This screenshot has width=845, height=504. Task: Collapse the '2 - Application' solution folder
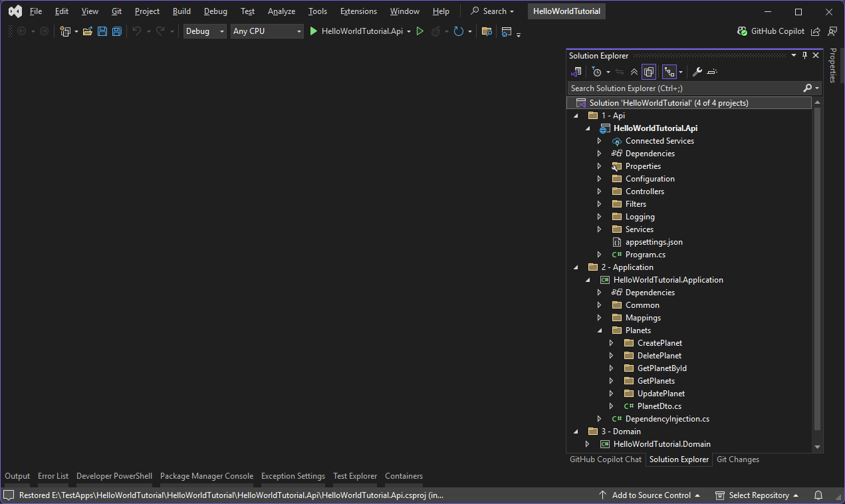(x=575, y=267)
